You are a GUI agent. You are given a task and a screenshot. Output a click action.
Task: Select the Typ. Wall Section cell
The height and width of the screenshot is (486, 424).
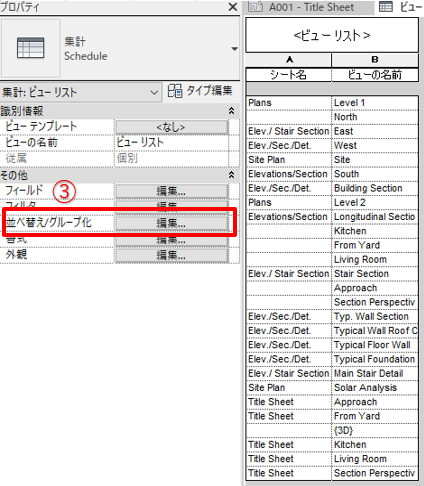pos(375,317)
